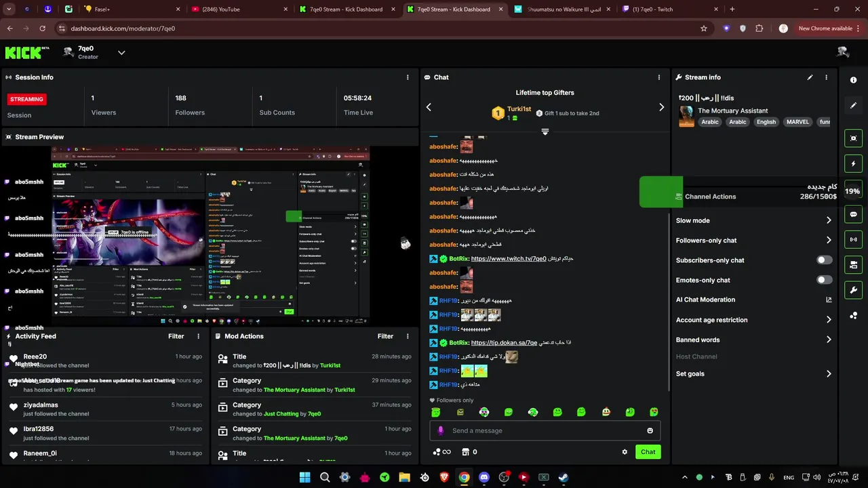
Task: Open Discord from the taskbar
Action: (484, 477)
